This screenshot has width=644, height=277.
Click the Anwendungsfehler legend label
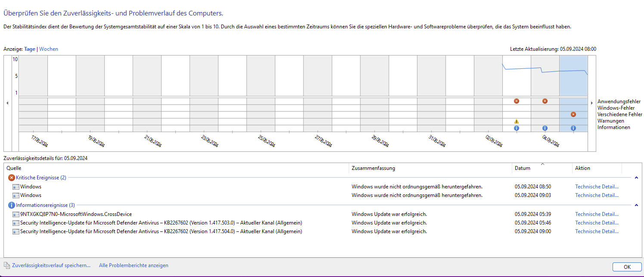point(619,102)
